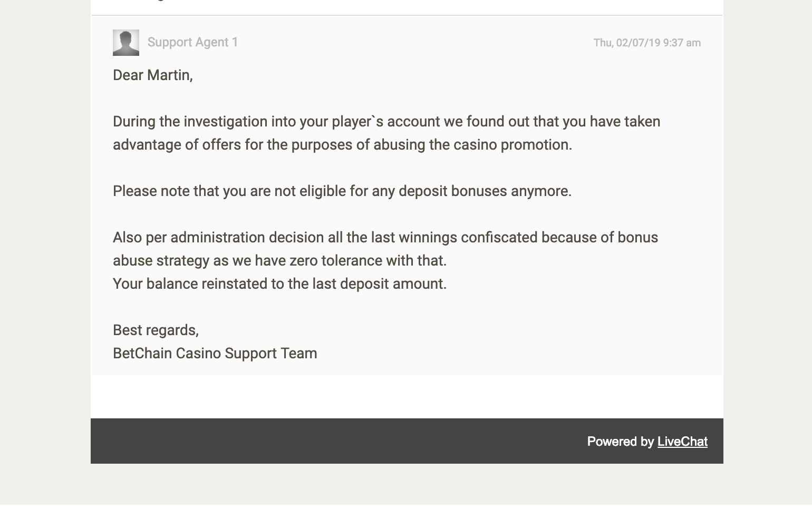
Task: Click the word anymore ending the bonuses sentence
Action: pyautogui.click(x=541, y=191)
